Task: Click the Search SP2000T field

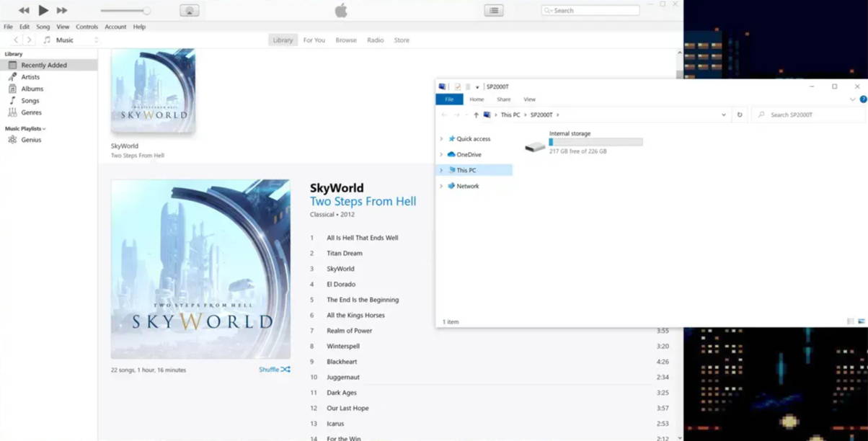Action: point(808,115)
